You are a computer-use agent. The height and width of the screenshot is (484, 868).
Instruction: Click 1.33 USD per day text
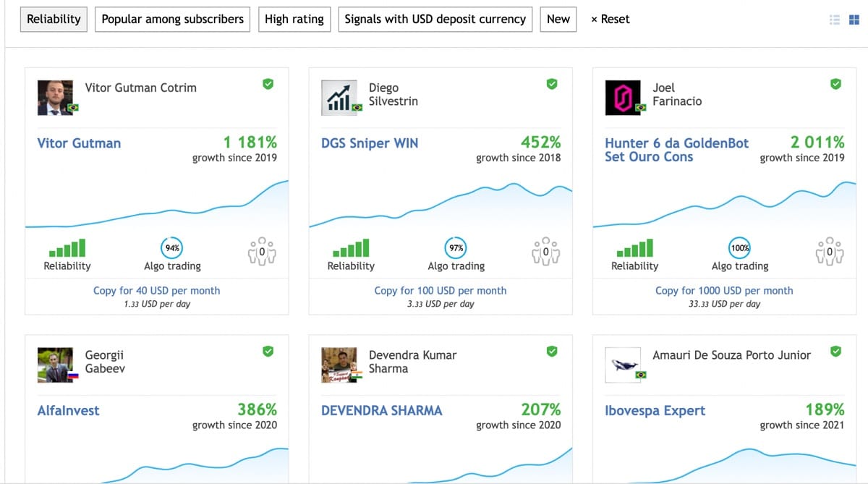157,304
